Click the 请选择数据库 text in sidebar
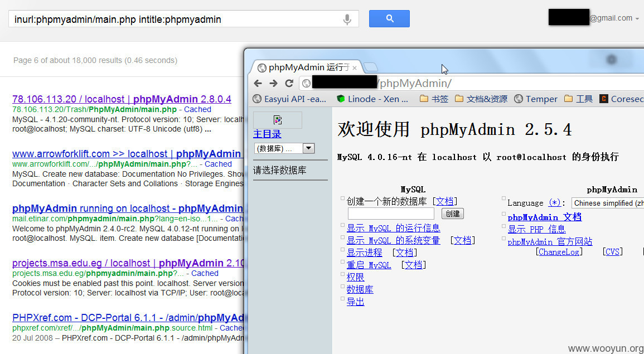 (x=280, y=171)
